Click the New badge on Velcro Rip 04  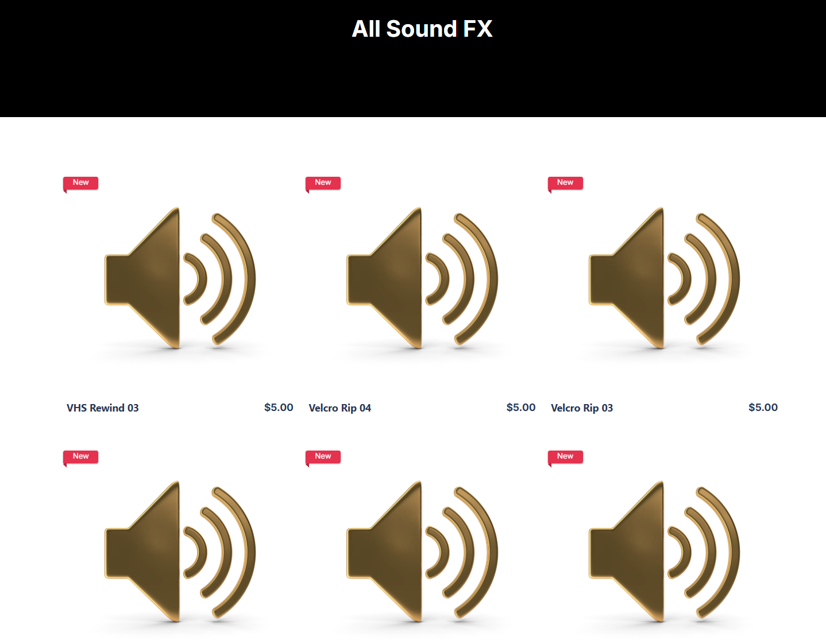(323, 183)
